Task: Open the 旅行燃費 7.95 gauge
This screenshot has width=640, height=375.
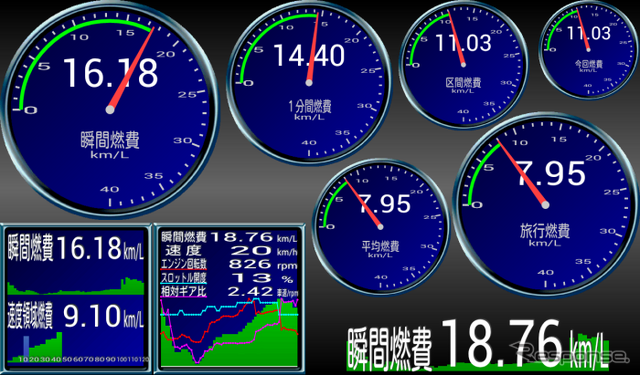Action: coord(545,205)
